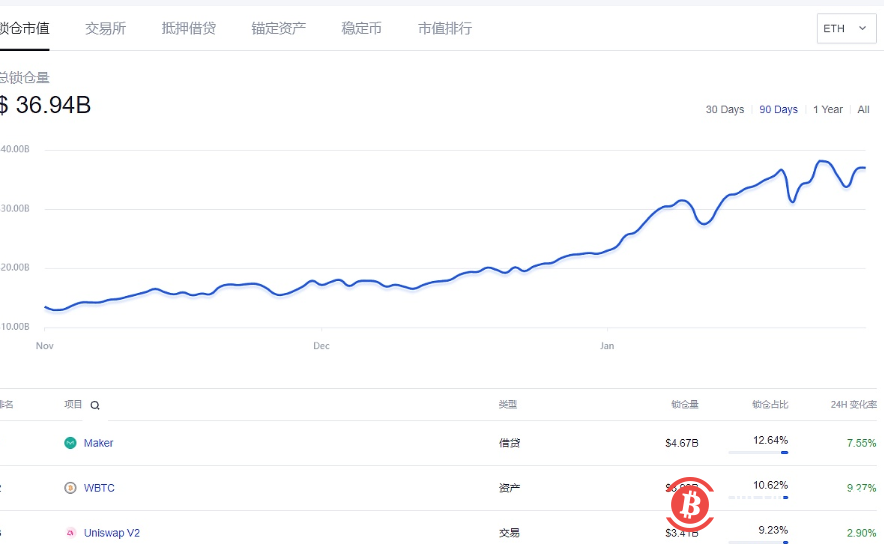The image size is (884, 544).
Task: Go to the 市值排行 tab
Action: (x=445, y=28)
